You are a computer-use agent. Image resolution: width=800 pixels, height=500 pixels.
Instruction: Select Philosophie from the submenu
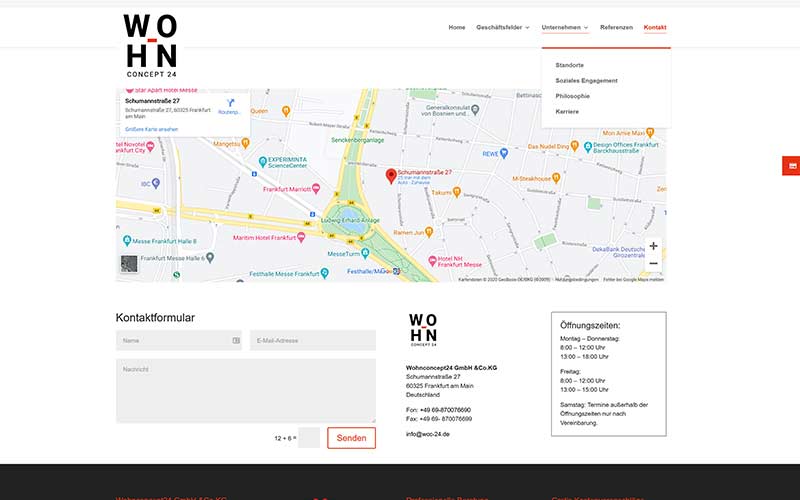(572, 96)
